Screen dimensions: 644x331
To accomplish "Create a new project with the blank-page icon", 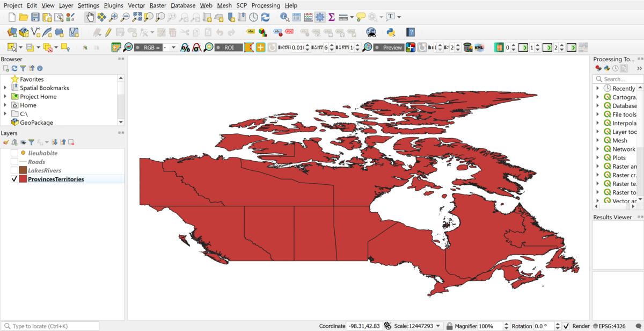I will [x=11, y=17].
